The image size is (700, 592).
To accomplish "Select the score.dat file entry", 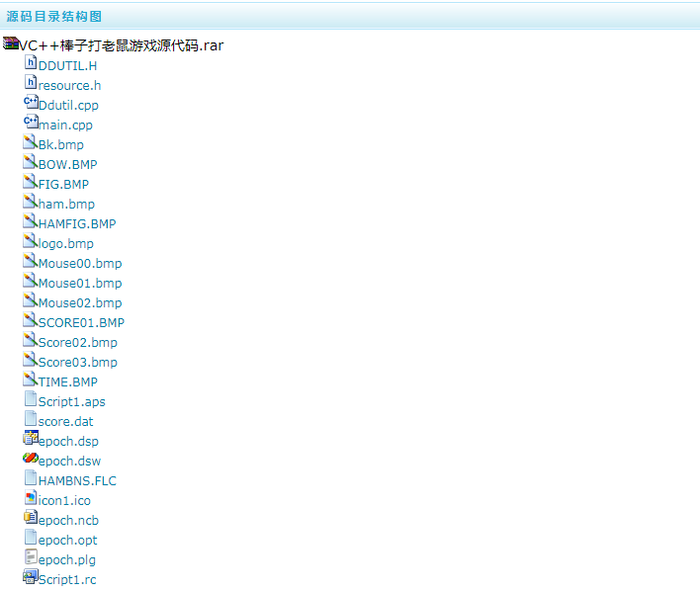I will [65, 422].
